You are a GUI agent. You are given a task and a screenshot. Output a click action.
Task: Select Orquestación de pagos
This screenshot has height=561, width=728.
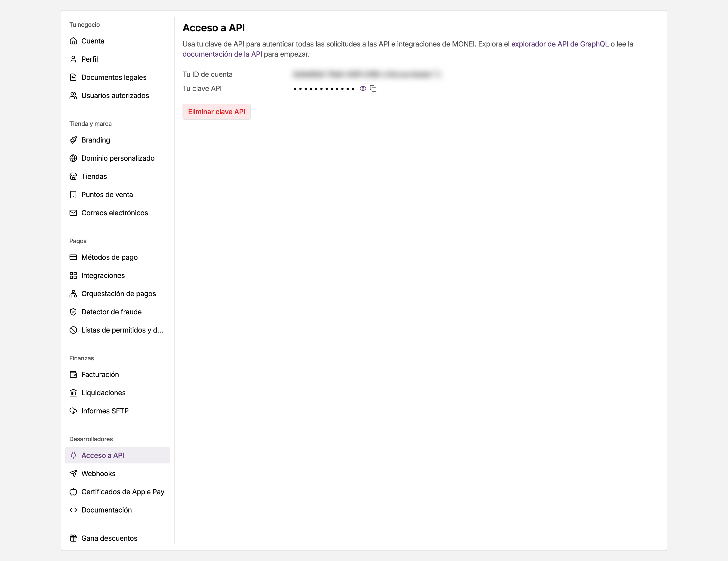pyautogui.click(x=118, y=294)
